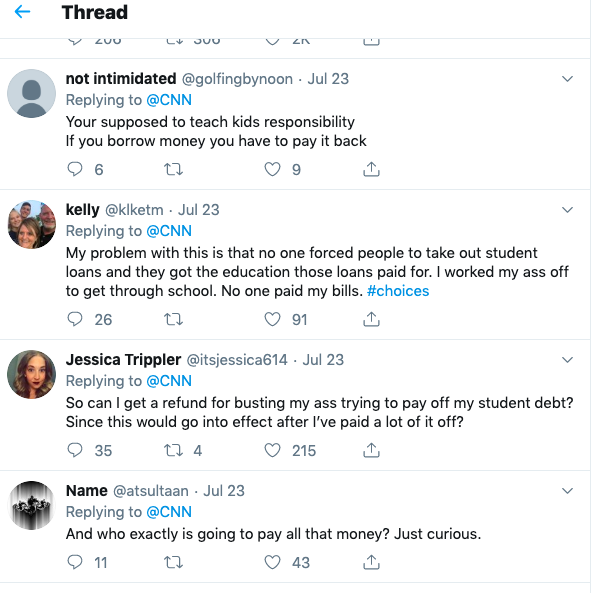Viewport: 602px width, 593px height.
Task: Share Jessica Trippler's tweet
Action: (x=371, y=451)
